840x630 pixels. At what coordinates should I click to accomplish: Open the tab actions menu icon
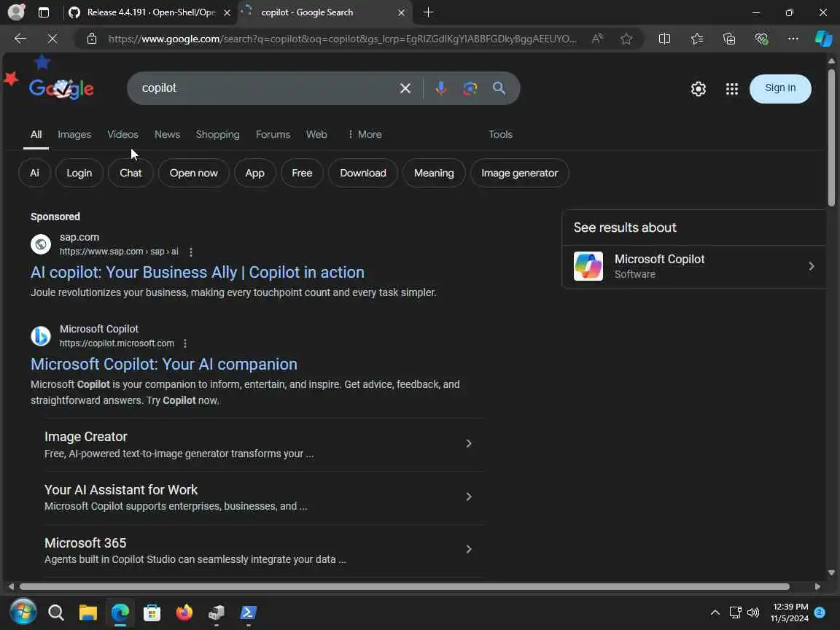(44, 12)
